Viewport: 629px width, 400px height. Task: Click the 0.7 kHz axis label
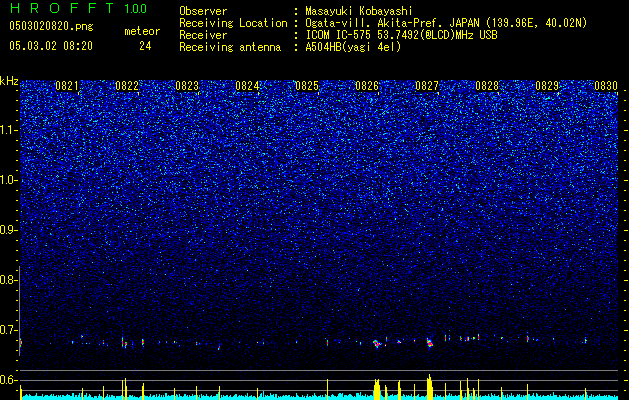[8, 330]
